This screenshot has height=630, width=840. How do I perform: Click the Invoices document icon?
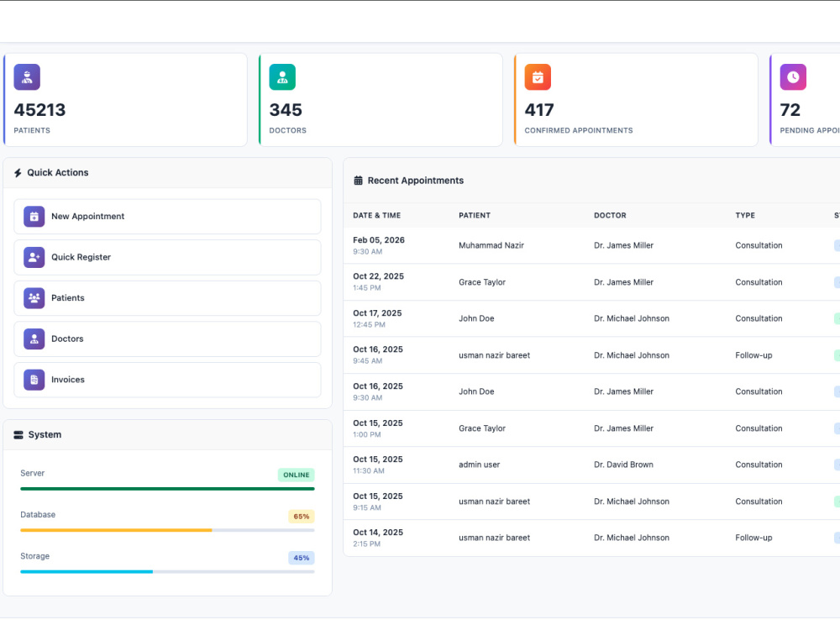pos(34,380)
